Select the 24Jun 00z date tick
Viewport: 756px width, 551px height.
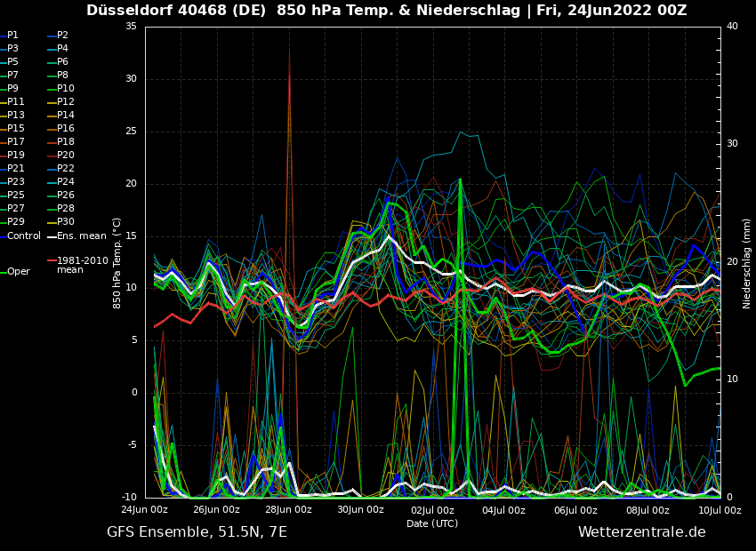tap(144, 510)
